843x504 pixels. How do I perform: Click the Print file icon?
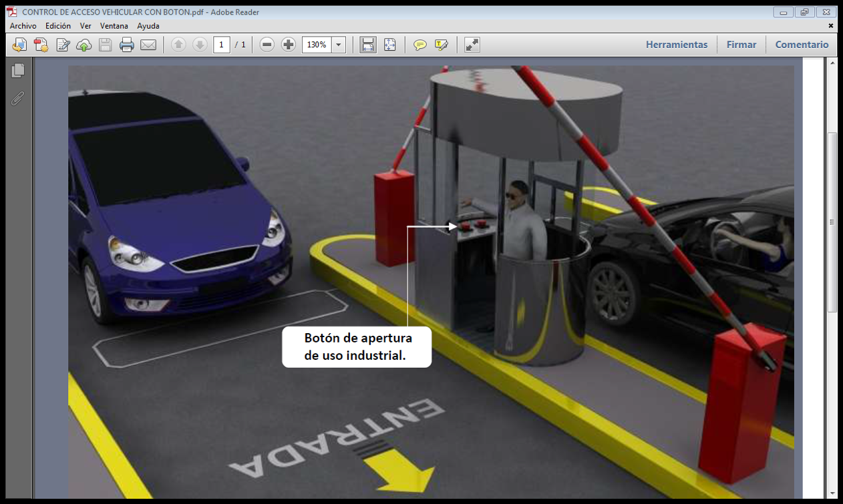click(127, 45)
